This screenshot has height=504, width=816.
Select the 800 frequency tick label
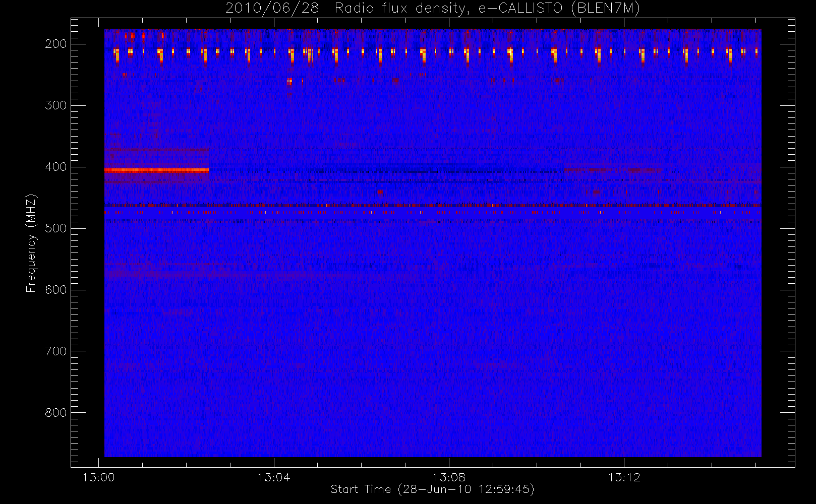click(56, 413)
